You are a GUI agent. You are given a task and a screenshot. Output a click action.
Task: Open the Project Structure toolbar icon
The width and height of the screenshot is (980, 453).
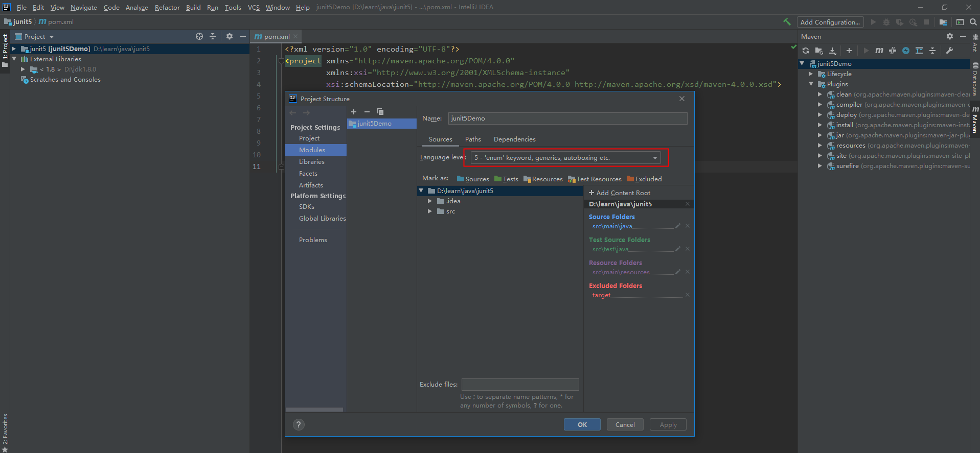coord(943,22)
